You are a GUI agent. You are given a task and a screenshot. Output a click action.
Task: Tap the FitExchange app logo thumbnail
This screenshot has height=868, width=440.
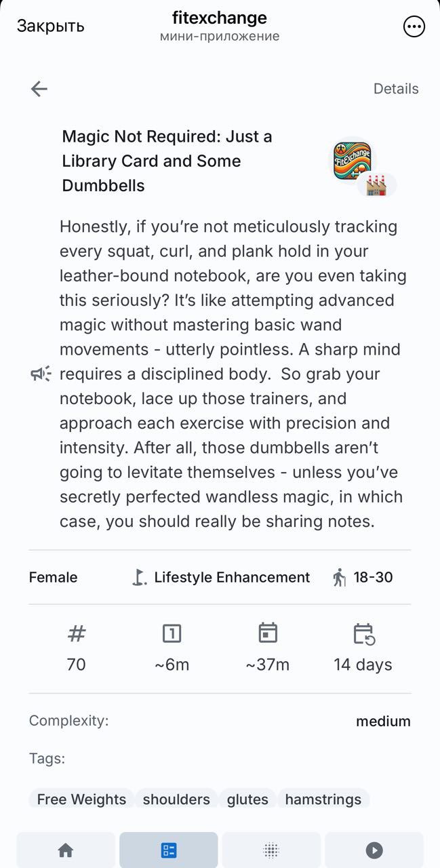(353, 160)
